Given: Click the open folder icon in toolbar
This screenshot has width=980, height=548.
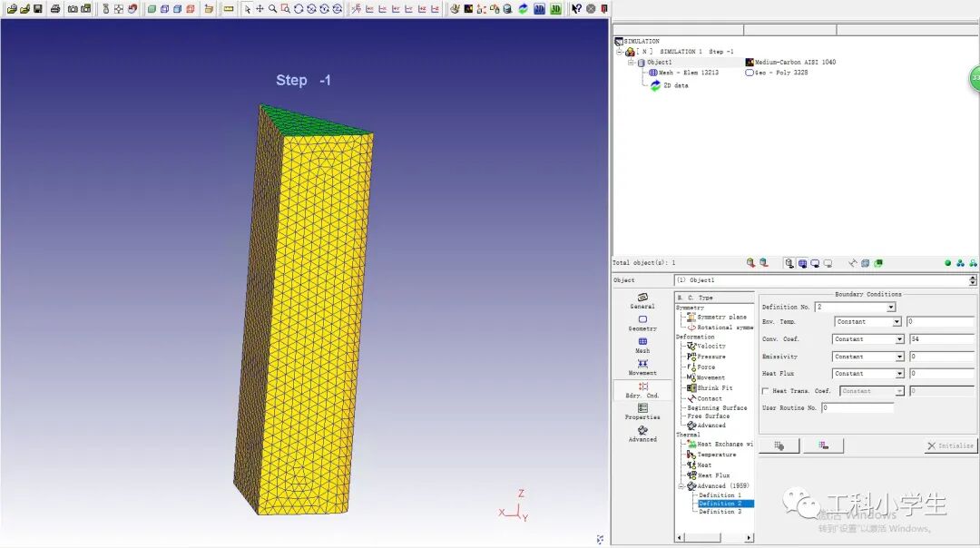Looking at the screenshot, I should pyautogui.click(x=11, y=9).
